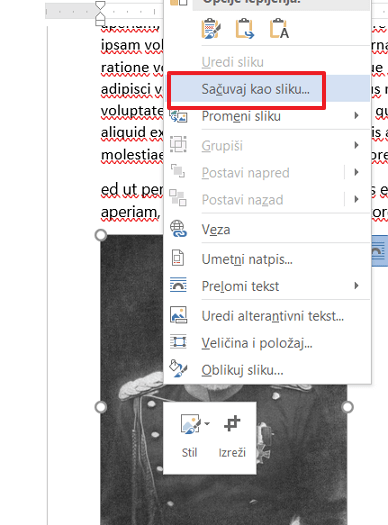Choose Umetni natpis menu entry
The height and width of the screenshot is (525, 388).
pos(268,259)
